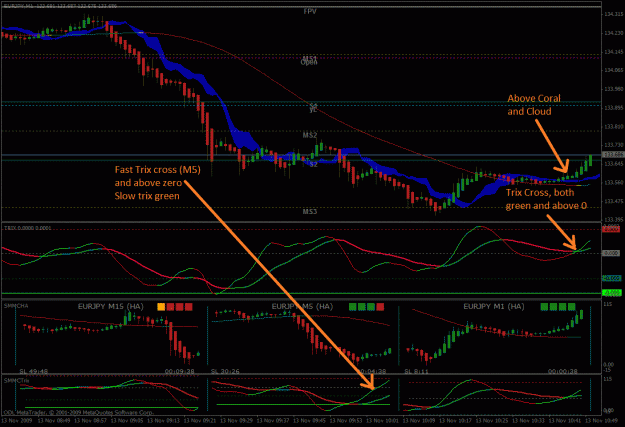Click the TRIX 0.0000 0.0001 indicator label
Screen dimensions: 625x427
(x=28, y=228)
